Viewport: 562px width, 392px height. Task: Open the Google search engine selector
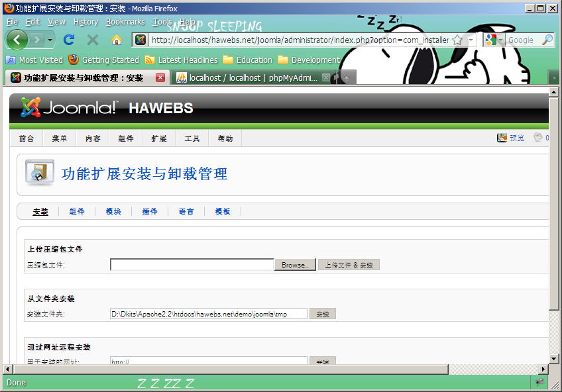[x=494, y=40]
